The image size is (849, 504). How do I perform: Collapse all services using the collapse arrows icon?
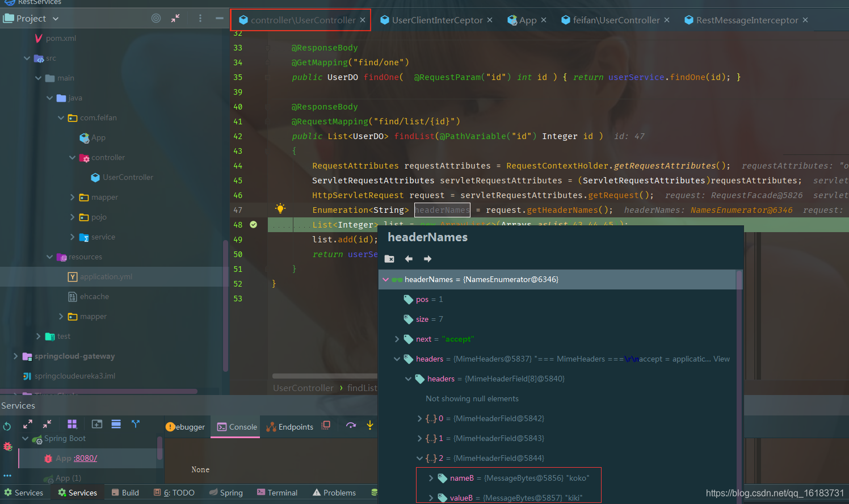coord(47,424)
